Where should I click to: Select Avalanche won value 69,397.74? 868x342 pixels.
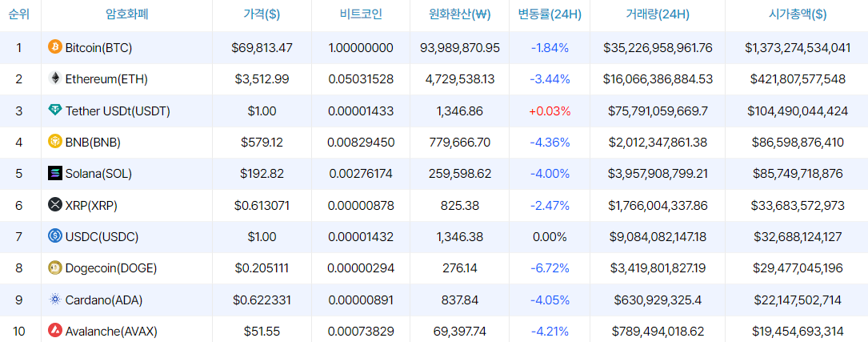pos(460,332)
